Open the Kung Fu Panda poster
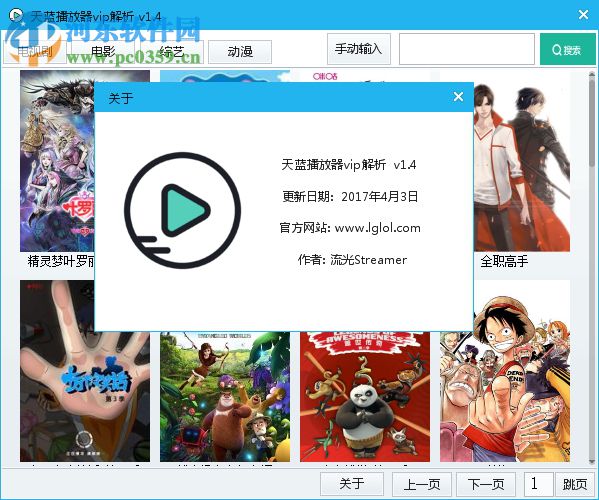The width and height of the screenshot is (599, 500). click(365, 396)
